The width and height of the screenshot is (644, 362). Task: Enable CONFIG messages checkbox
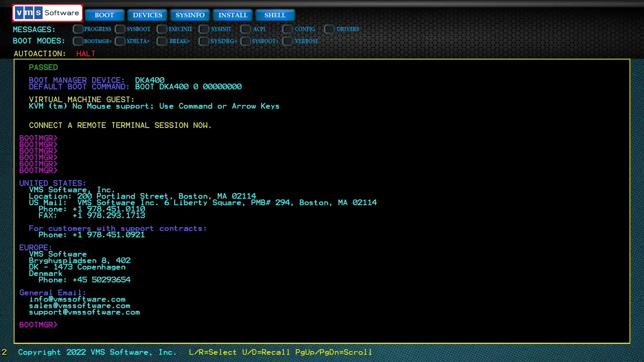[287, 29]
